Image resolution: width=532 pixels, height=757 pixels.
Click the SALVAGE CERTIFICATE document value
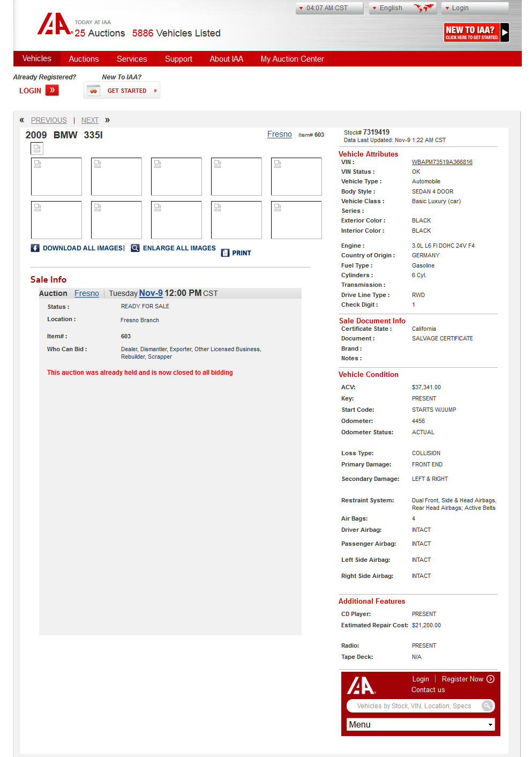pos(443,338)
